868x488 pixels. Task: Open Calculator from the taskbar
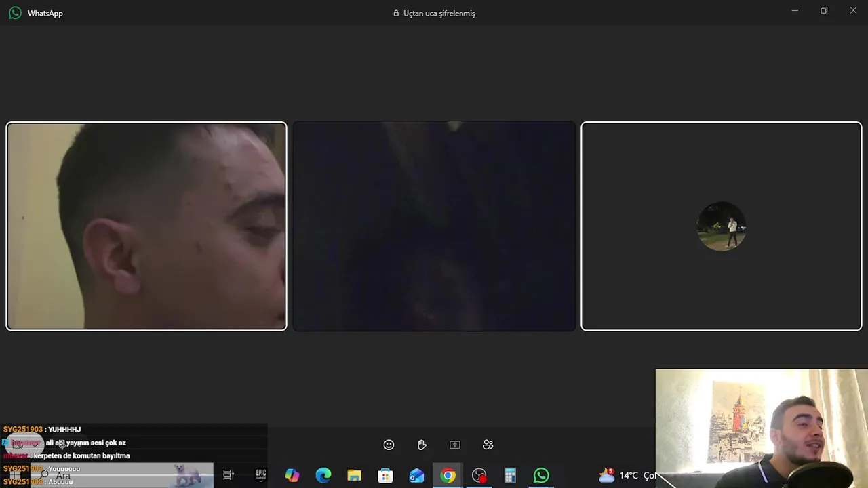coord(510,475)
